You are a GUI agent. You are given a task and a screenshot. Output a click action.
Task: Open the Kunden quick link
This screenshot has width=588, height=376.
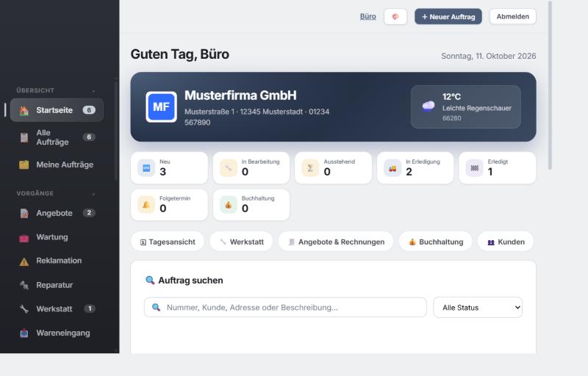[506, 242]
